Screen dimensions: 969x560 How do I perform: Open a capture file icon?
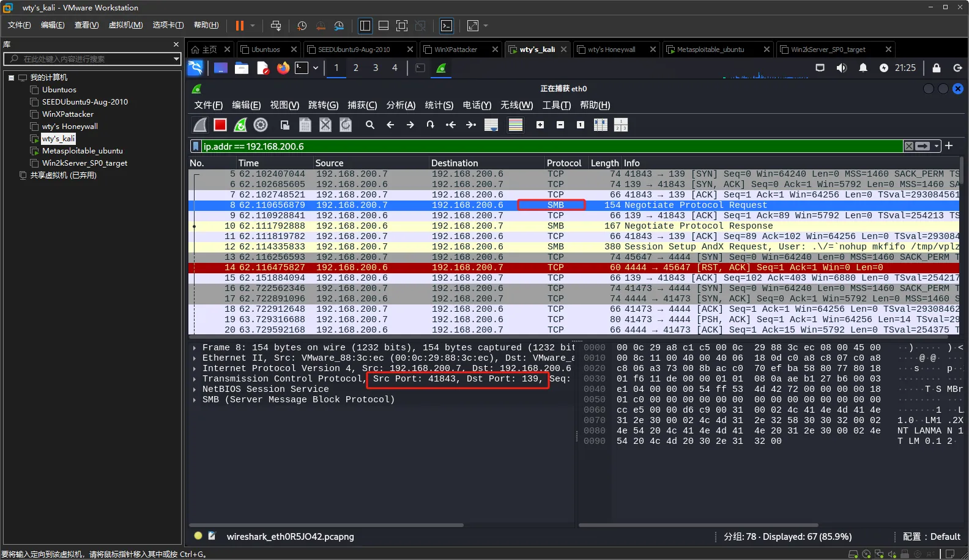(x=285, y=125)
